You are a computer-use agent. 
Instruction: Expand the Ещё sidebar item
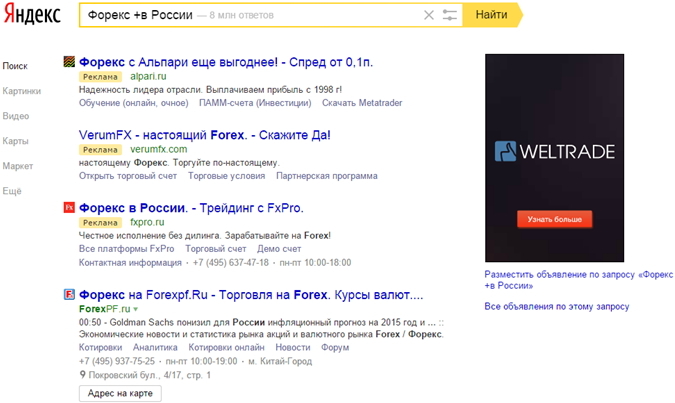pos(12,191)
